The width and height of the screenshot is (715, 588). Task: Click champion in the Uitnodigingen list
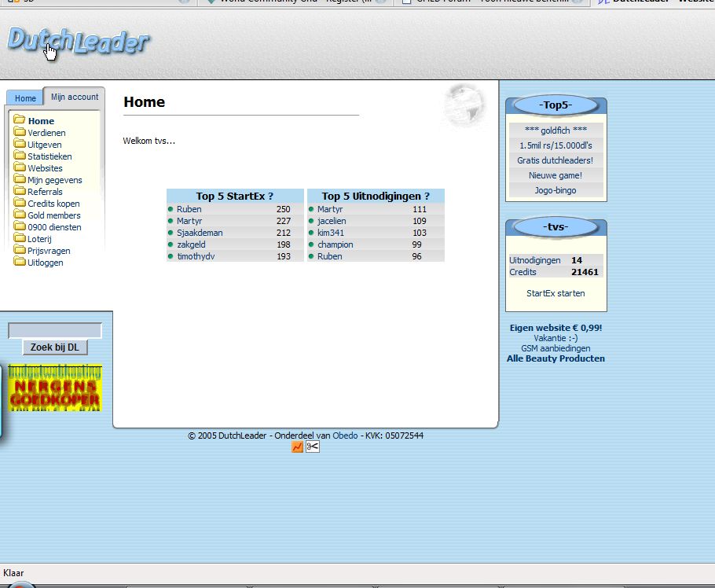tap(335, 244)
